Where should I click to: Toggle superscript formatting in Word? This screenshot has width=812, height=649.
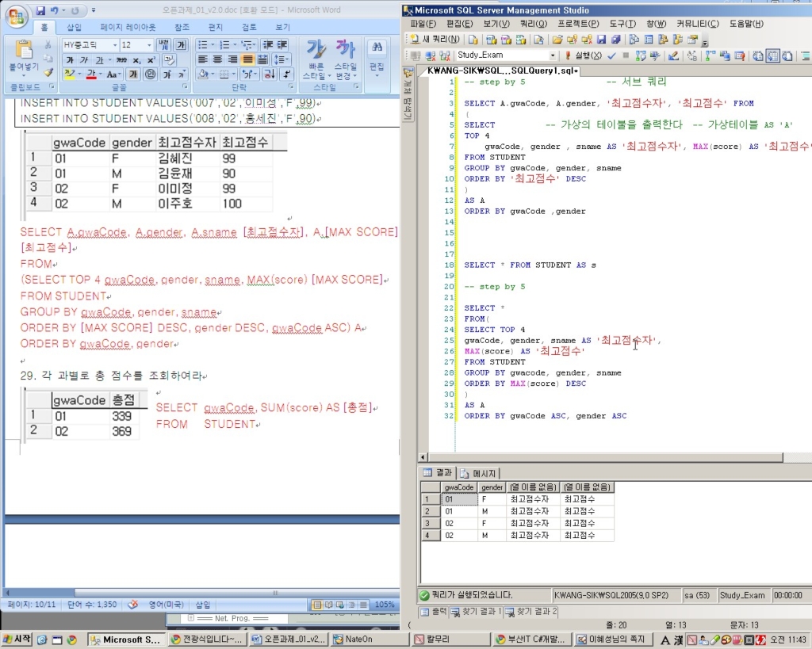(151, 60)
